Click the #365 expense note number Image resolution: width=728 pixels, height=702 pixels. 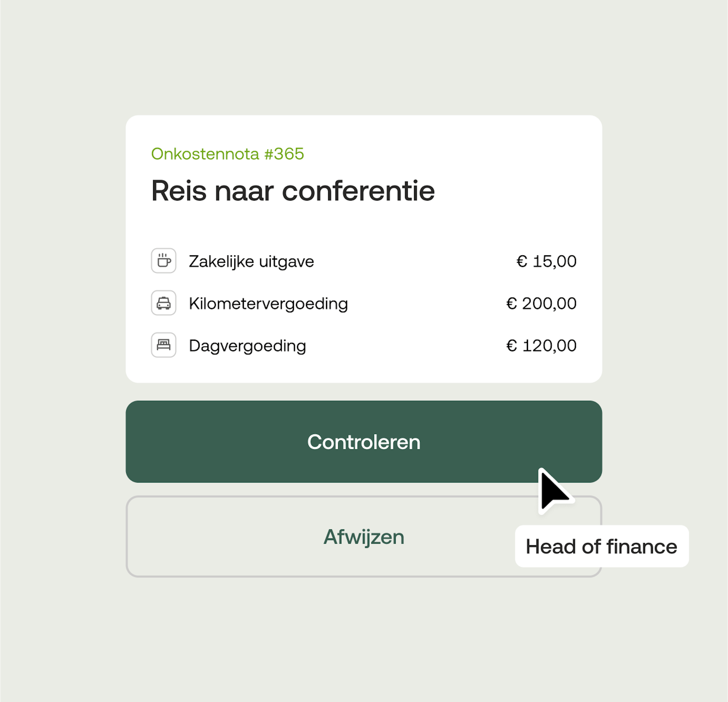pyautogui.click(x=284, y=154)
